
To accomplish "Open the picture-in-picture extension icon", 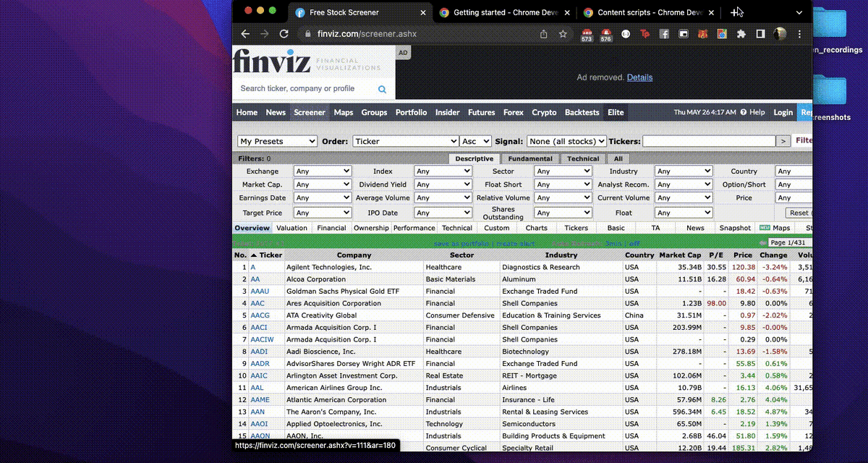I will click(x=684, y=34).
